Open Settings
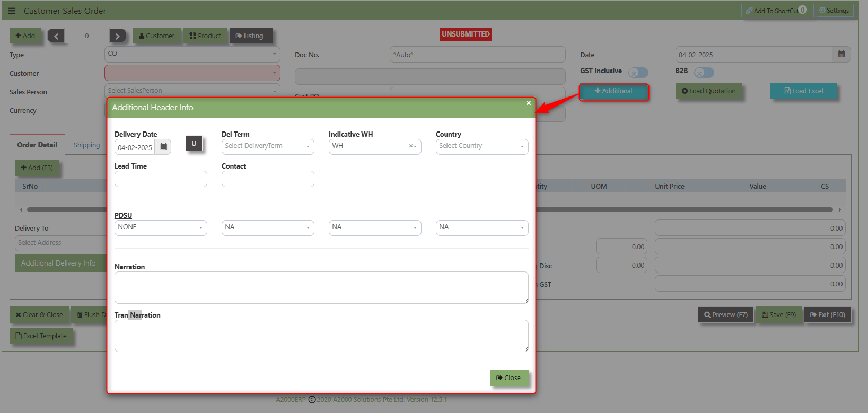868x413 pixels. click(834, 11)
